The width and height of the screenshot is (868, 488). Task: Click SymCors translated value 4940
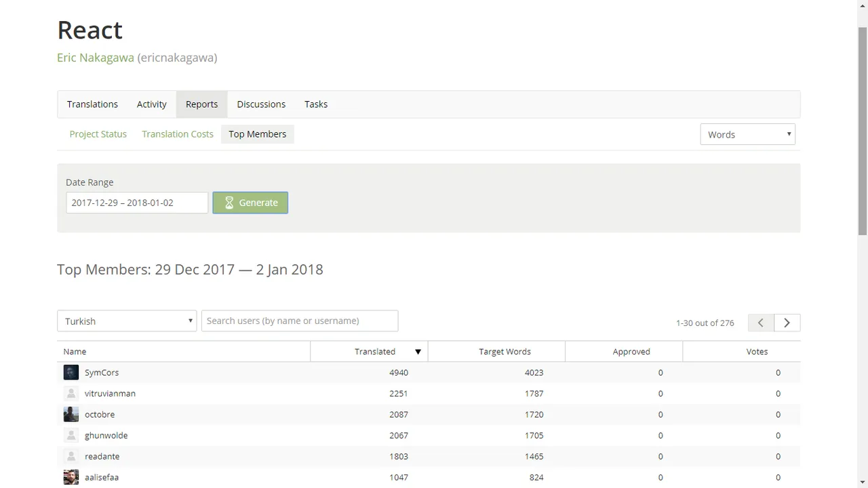click(x=399, y=372)
